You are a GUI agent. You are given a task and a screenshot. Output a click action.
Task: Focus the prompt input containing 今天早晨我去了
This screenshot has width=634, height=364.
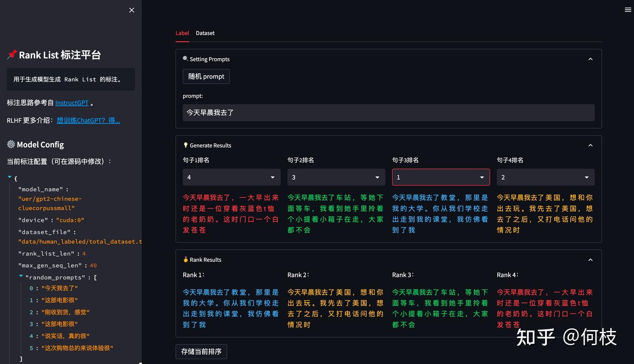tap(389, 113)
